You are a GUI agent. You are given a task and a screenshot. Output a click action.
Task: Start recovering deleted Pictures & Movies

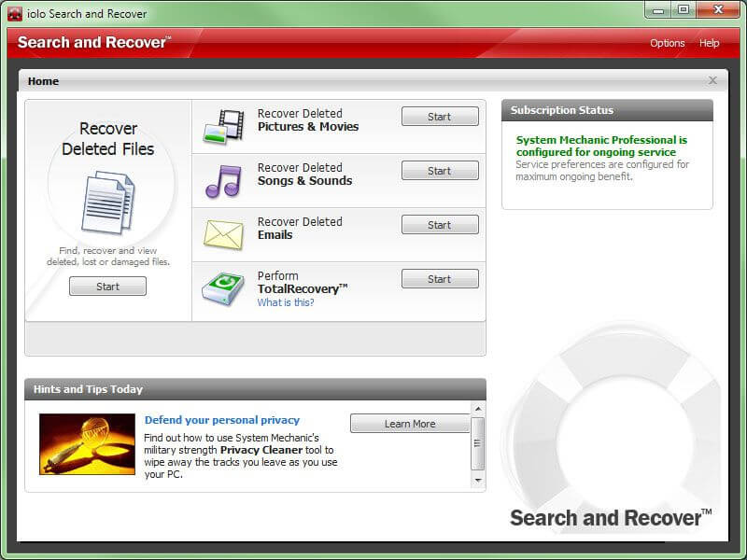pyautogui.click(x=440, y=117)
